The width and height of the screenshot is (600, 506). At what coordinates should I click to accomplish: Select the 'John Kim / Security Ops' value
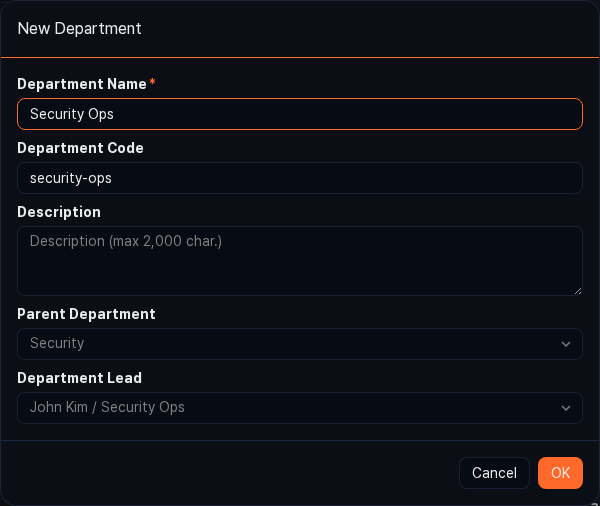[x=107, y=408]
